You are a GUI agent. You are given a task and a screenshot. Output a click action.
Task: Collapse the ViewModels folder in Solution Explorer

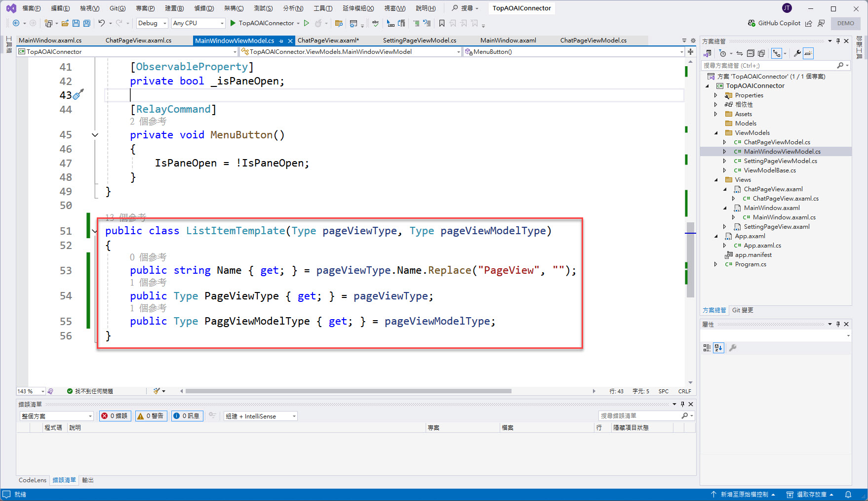pos(716,133)
